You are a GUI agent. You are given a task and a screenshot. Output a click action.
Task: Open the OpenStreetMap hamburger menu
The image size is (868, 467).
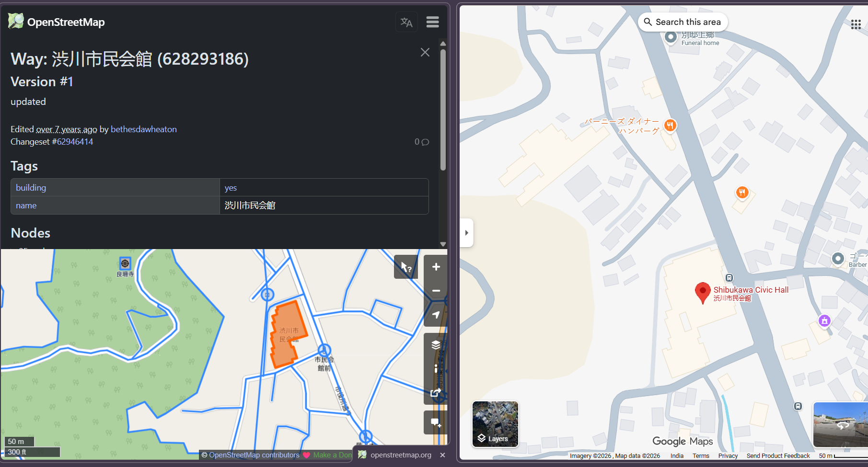pos(432,22)
